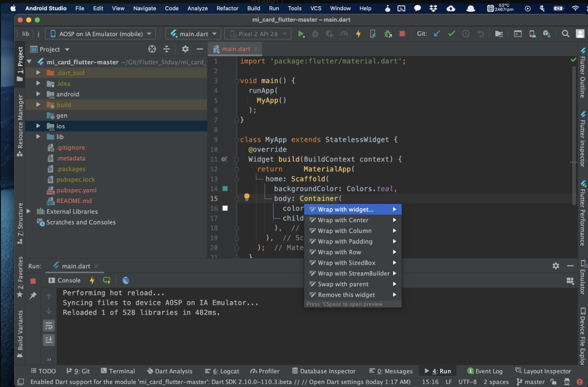The width and height of the screenshot is (588, 387).
Task: Open Flutter Outline side panel
Action: pyautogui.click(x=583, y=73)
